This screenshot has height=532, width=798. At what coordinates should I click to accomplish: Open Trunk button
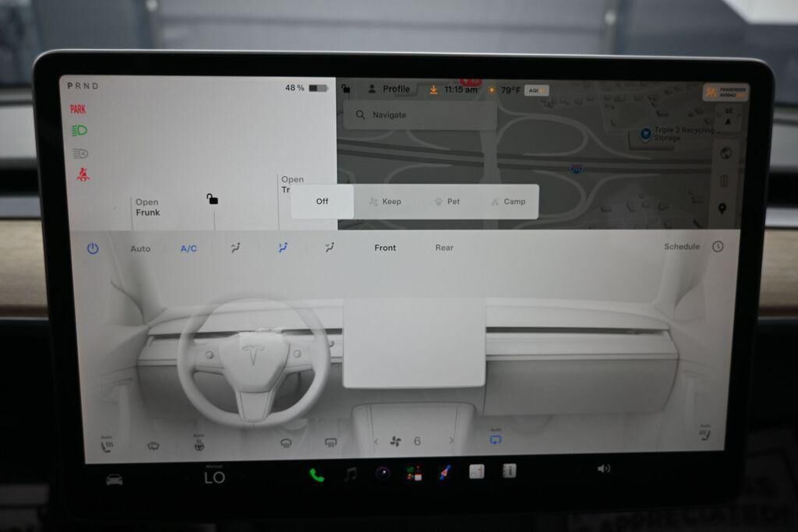coord(293,184)
